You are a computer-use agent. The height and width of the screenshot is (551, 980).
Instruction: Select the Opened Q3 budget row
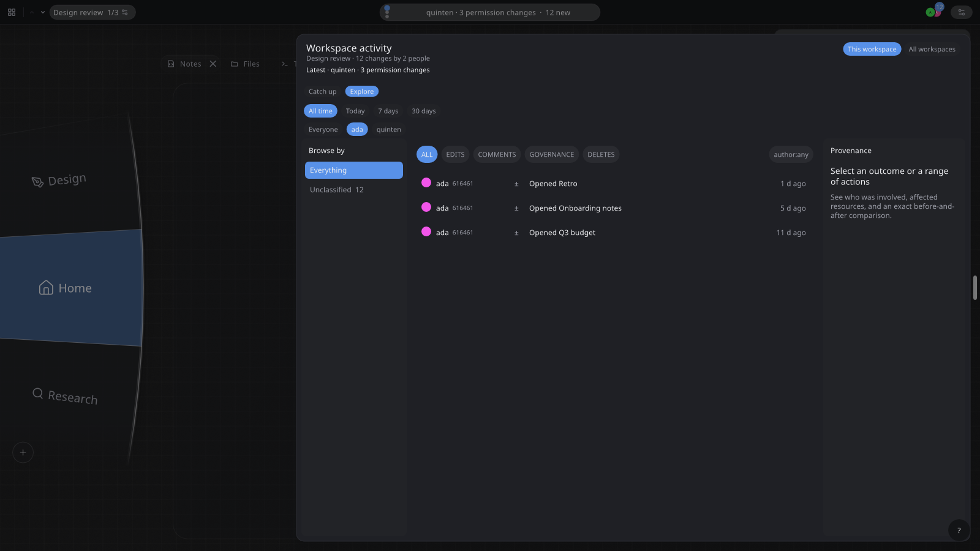click(x=614, y=233)
